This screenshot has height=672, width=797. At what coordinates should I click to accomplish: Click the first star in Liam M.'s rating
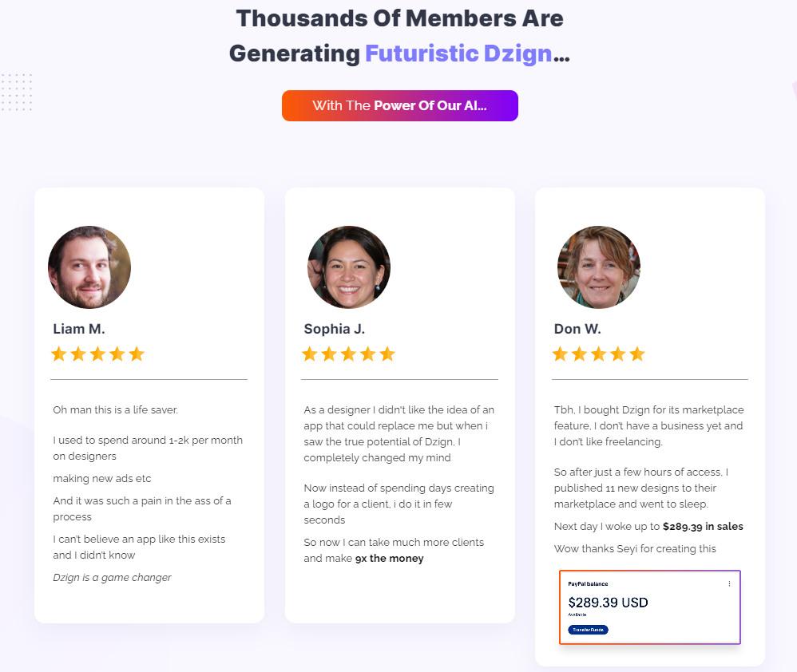(x=59, y=354)
